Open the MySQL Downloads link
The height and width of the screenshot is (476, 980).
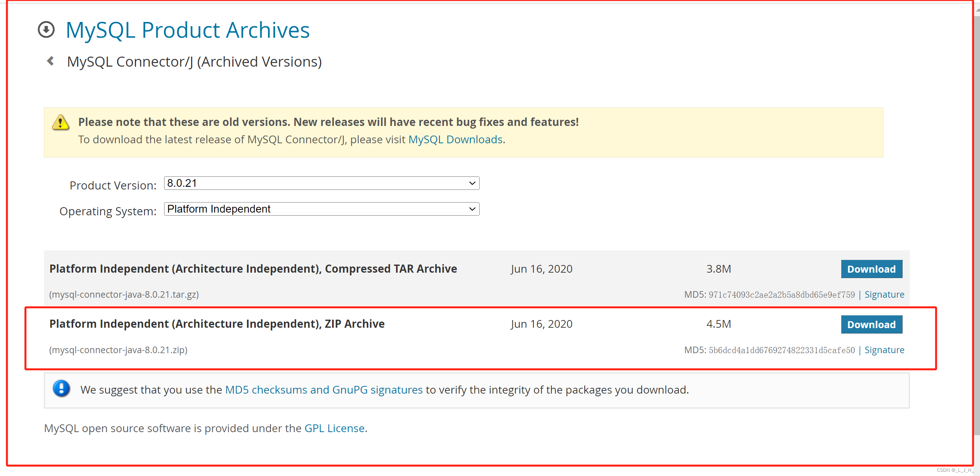coord(455,139)
